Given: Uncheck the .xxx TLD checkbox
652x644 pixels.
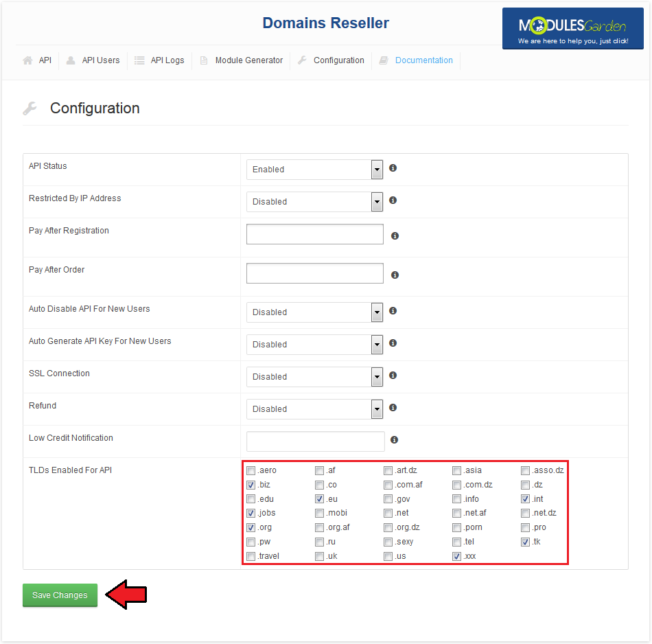Looking at the screenshot, I should pos(456,556).
